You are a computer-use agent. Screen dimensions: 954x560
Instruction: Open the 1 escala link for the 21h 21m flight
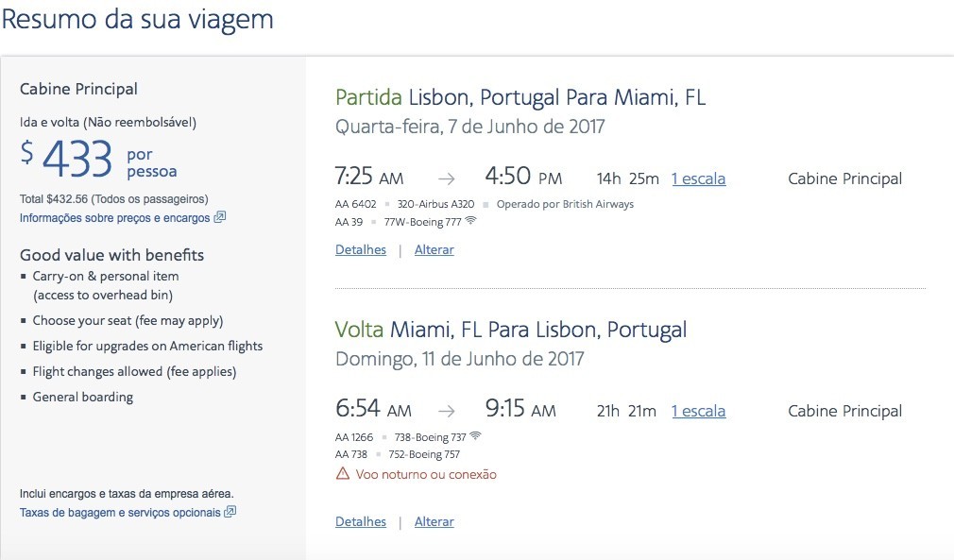tap(698, 412)
